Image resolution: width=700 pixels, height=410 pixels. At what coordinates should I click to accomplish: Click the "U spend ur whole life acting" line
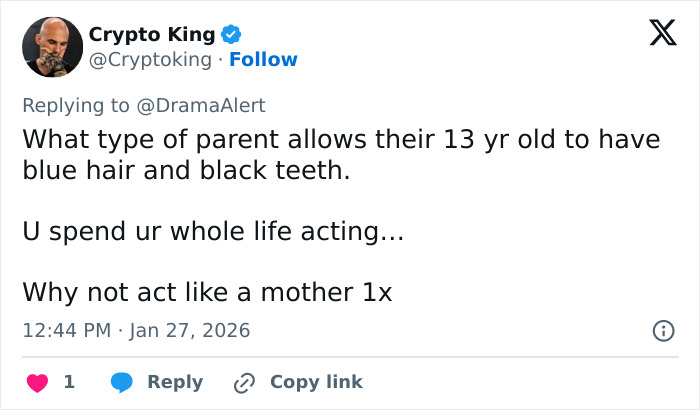(212, 232)
